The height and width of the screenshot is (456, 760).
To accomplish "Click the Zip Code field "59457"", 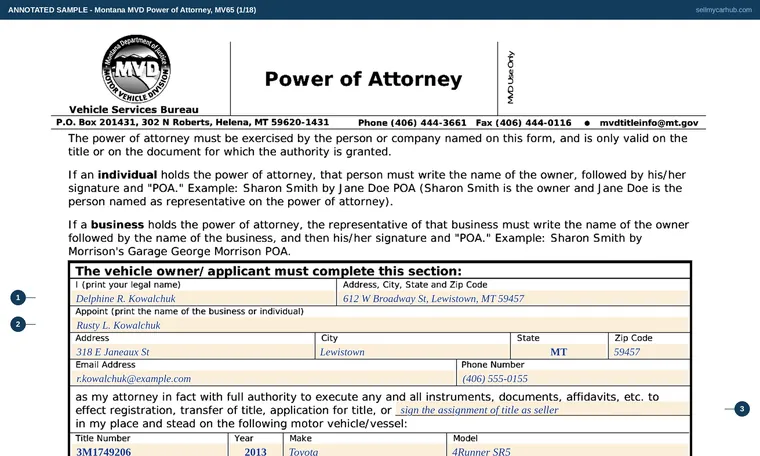I will pos(649,352).
